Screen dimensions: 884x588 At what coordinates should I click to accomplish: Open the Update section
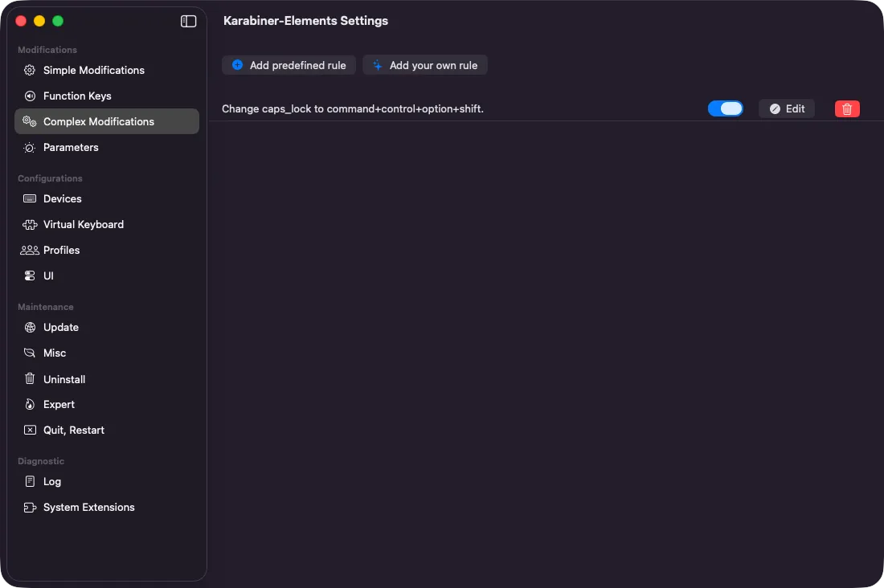pyautogui.click(x=60, y=327)
